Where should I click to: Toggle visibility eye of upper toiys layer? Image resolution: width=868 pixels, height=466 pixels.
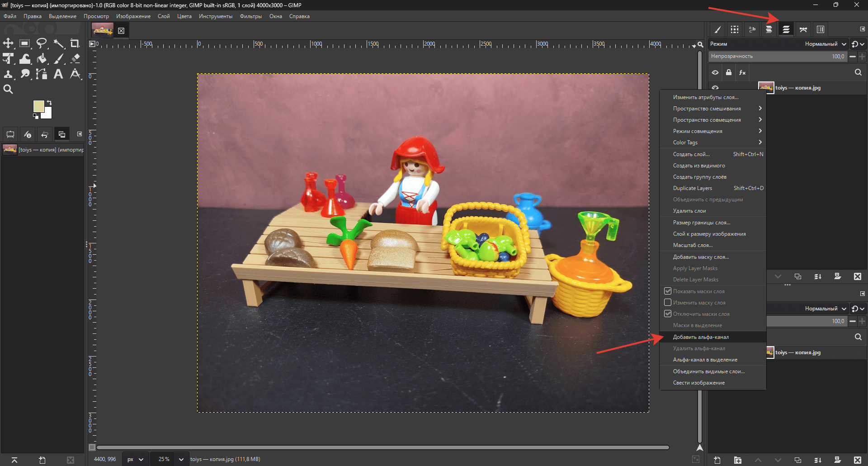[715, 88]
